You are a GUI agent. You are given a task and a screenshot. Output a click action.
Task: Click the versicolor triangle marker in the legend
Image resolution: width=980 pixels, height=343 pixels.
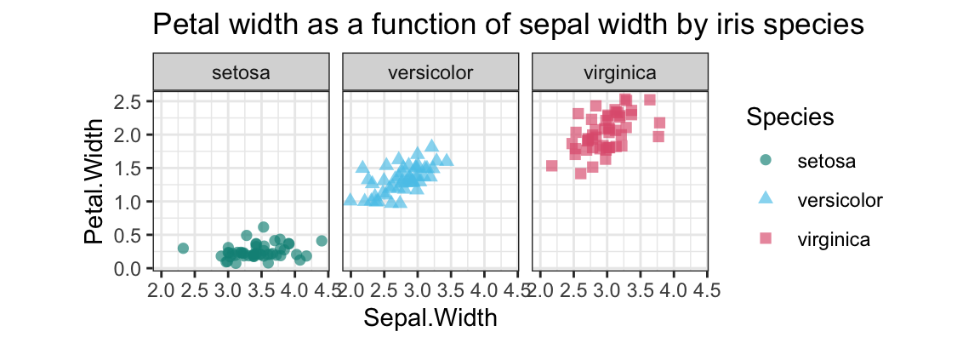click(x=765, y=199)
